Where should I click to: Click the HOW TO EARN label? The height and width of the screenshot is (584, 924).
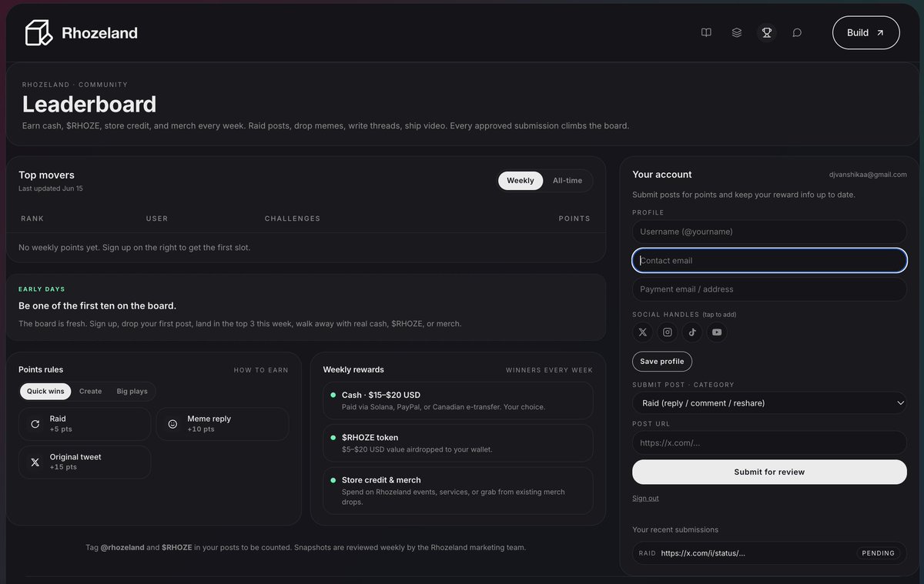point(261,370)
